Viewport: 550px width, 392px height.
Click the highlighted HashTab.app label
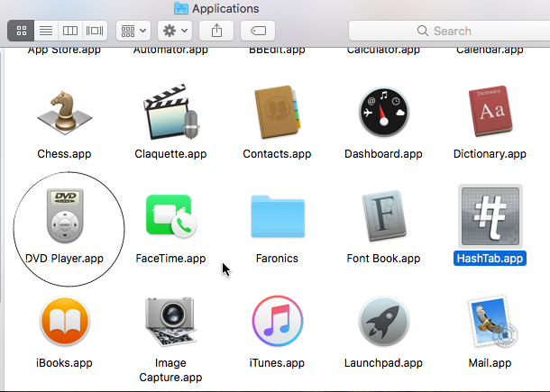coord(490,258)
